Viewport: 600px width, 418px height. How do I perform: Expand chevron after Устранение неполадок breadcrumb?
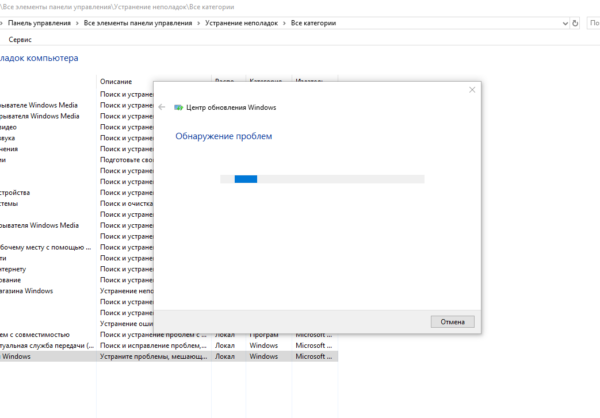284,23
